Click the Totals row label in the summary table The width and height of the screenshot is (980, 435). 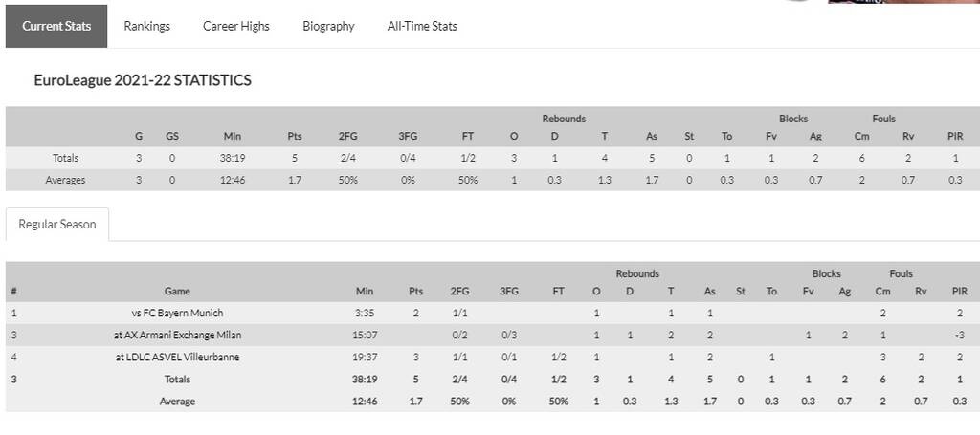click(65, 158)
